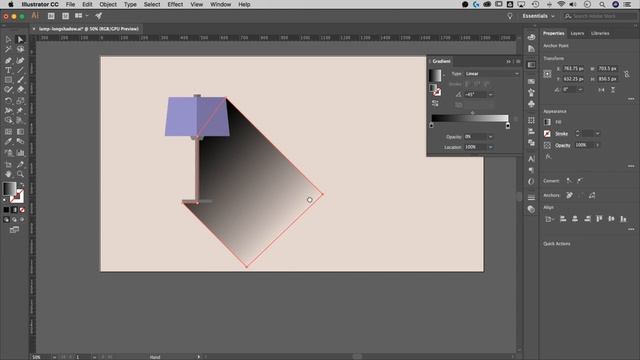Select the Rotate tool
The width and height of the screenshot is (640, 360).
pyautogui.click(x=8, y=101)
